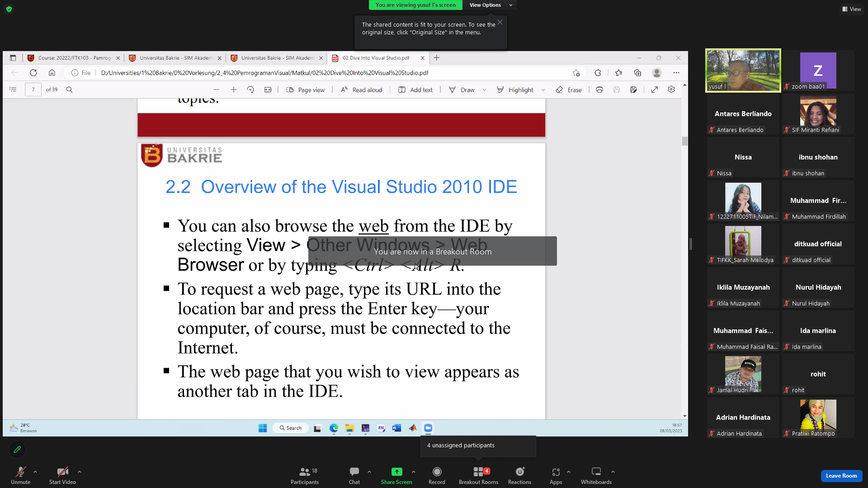Screen dimensions: 868x488
Task: Switch to first Universitas Bakrie SIM Akademik tab
Action: [175, 58]
